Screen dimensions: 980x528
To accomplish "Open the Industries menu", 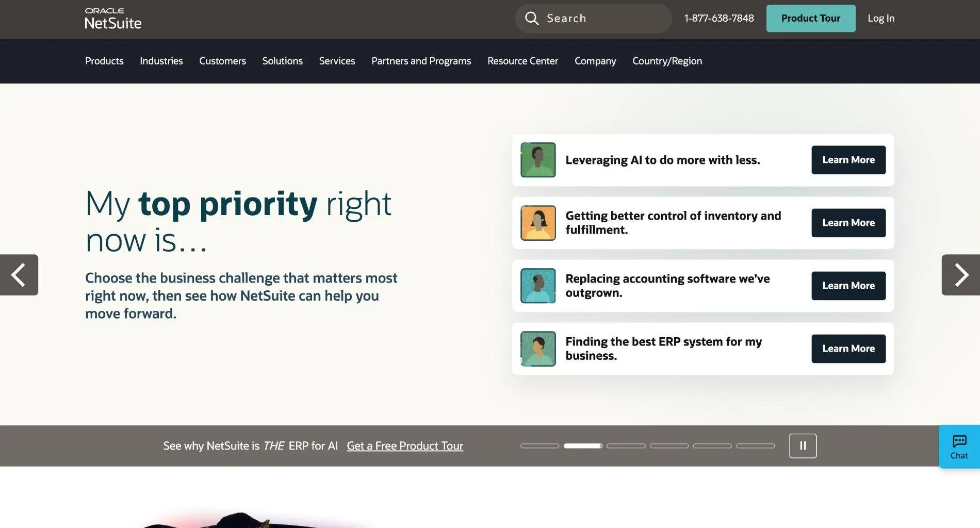I will point(161,61).
